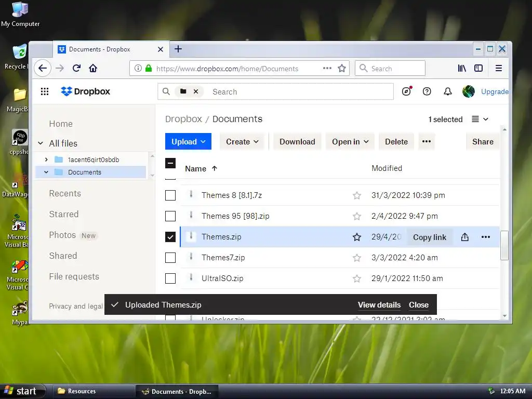
Task: Open new browser tab with plus button
Action: [x=178, y=49]
